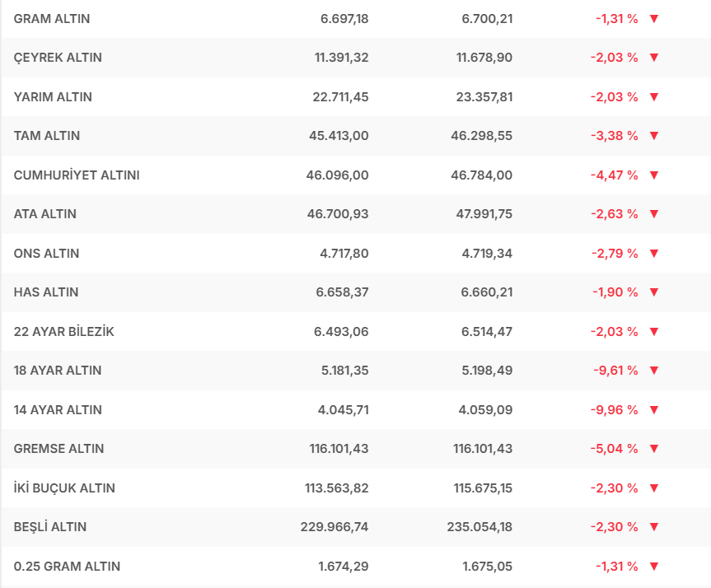Click the TAM ALTIN price 46.298,55
The height and width of the screenshot is (588, 711).
[484, 136]
